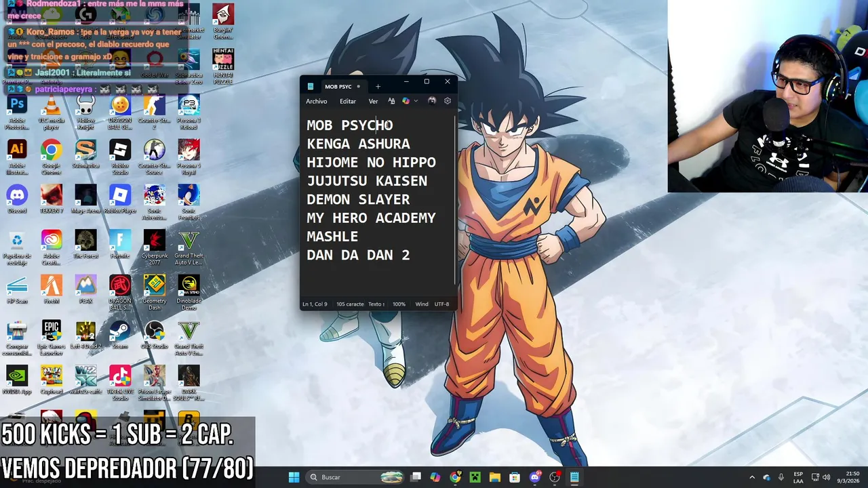Click the line 'HIJOME NO HIPPO'
868x488 pixels.
point(371,162)
